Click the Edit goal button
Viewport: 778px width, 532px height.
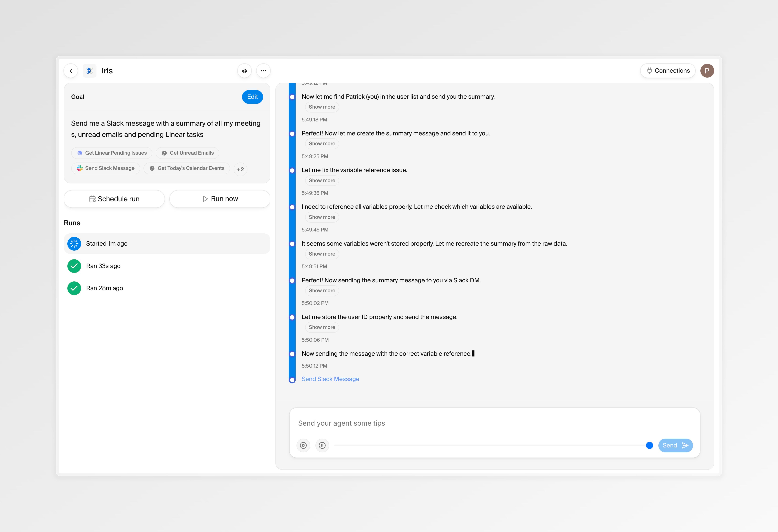coord(252,97)
